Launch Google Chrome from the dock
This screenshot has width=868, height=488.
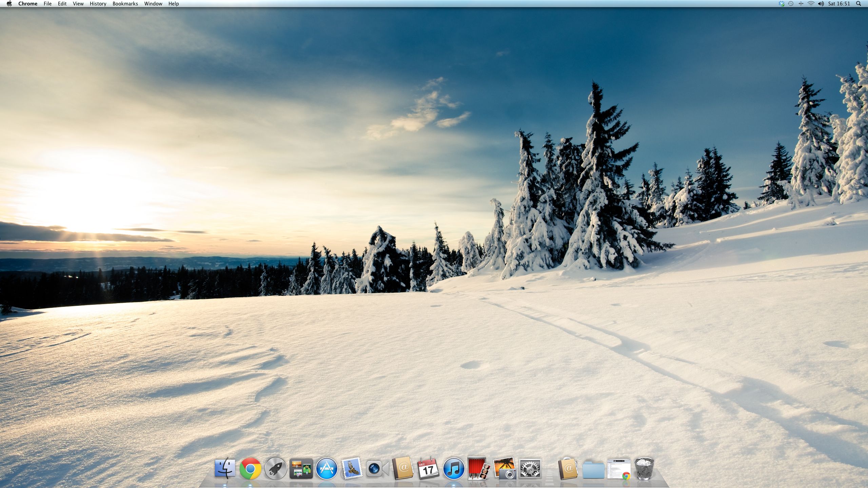pos(250,469)
